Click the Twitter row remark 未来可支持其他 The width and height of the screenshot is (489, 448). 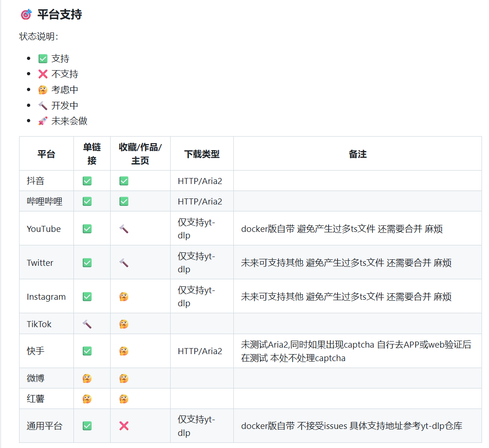[x=346, y=263]
